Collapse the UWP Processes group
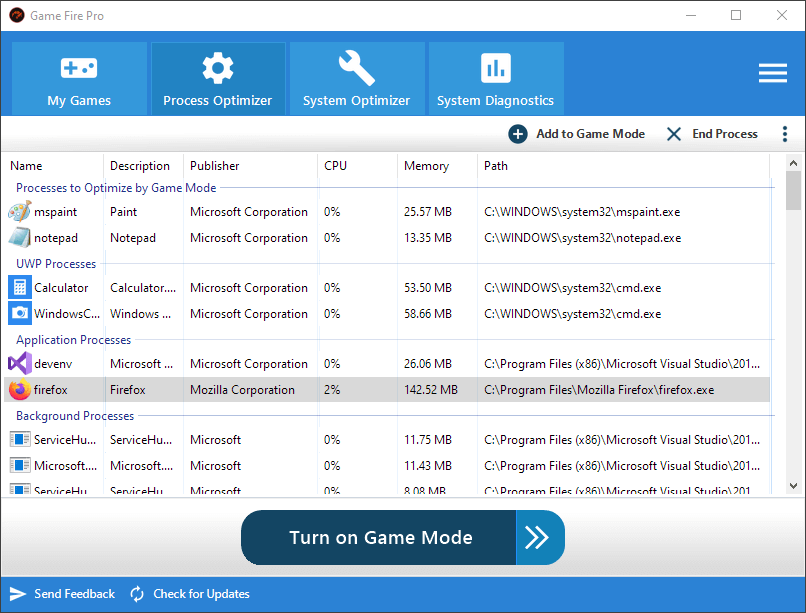This screenshot has height=613, width=806. [x=56, y=264]
